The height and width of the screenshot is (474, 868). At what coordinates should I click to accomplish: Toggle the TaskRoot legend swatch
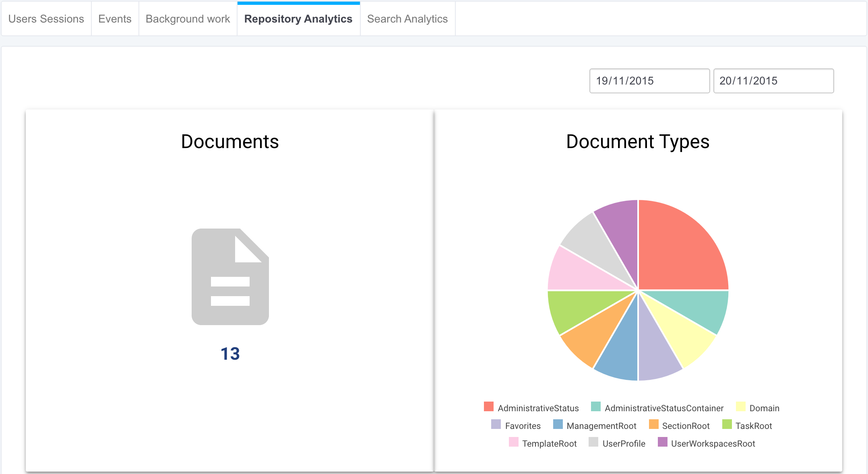point(727,424)
